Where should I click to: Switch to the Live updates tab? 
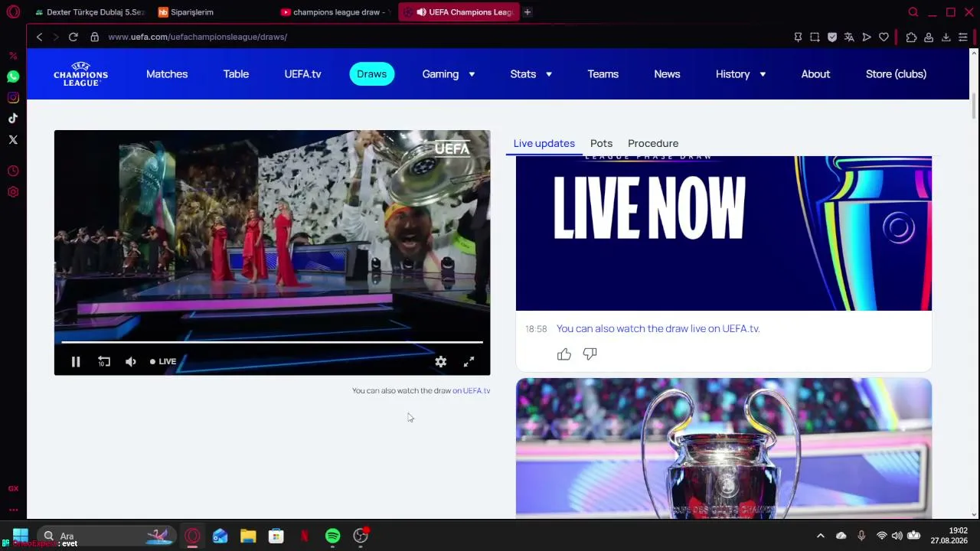click(x=544, y=143)
